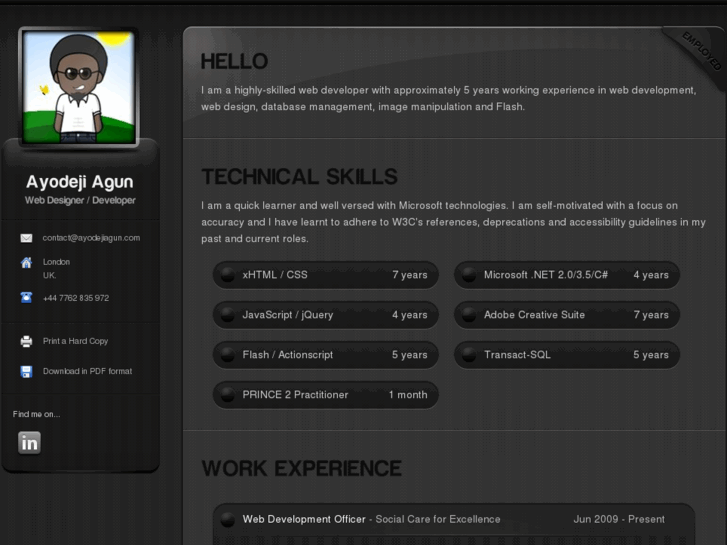Click the WORK EXPERIENCE heading
Viewport: 727px width, 545px height.
pyautogui.click(x=302, y=468)
